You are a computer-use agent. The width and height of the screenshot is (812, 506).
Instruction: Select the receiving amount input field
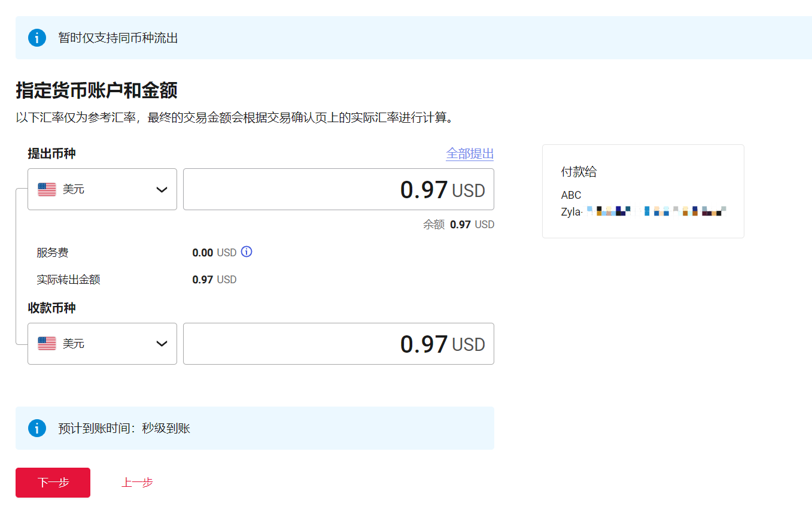339,343
